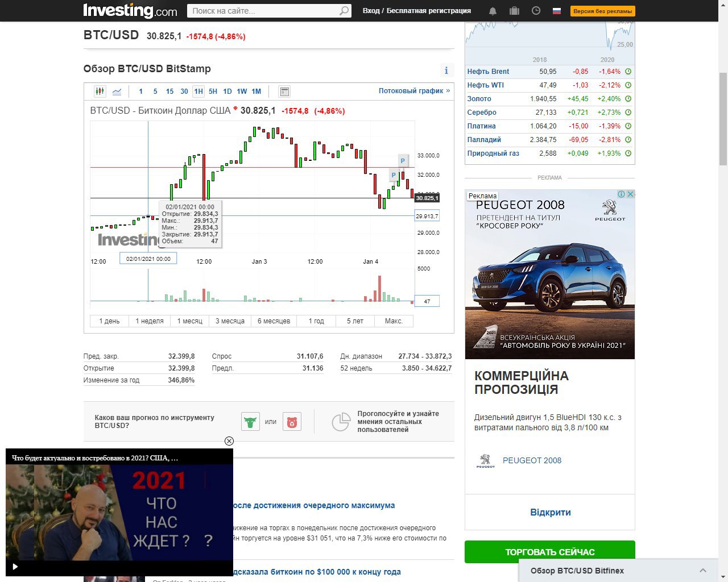Click the Peugeot car ad image
This screenshot has width=728, height=582.
(x=550, y=274)
